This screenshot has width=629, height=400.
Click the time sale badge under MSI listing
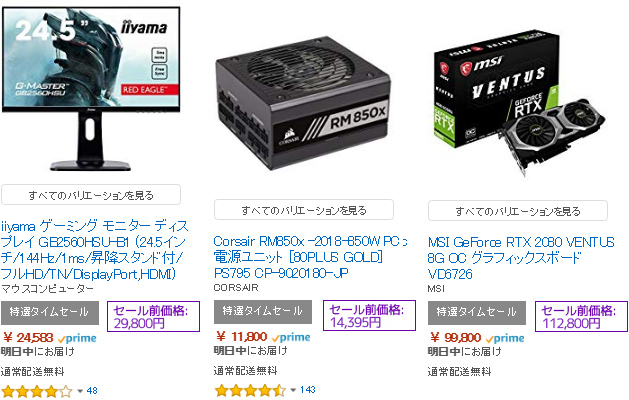click(x=477, y=313)
